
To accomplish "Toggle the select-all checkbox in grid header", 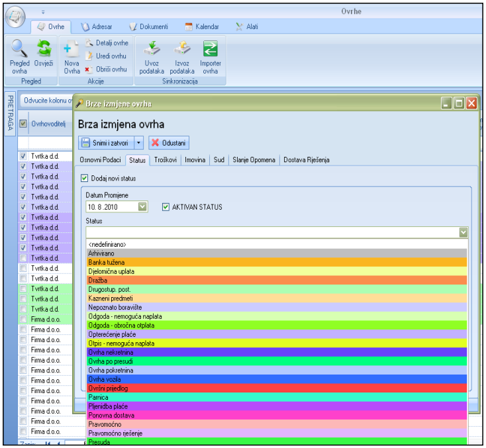I will [x=23, y=122].
